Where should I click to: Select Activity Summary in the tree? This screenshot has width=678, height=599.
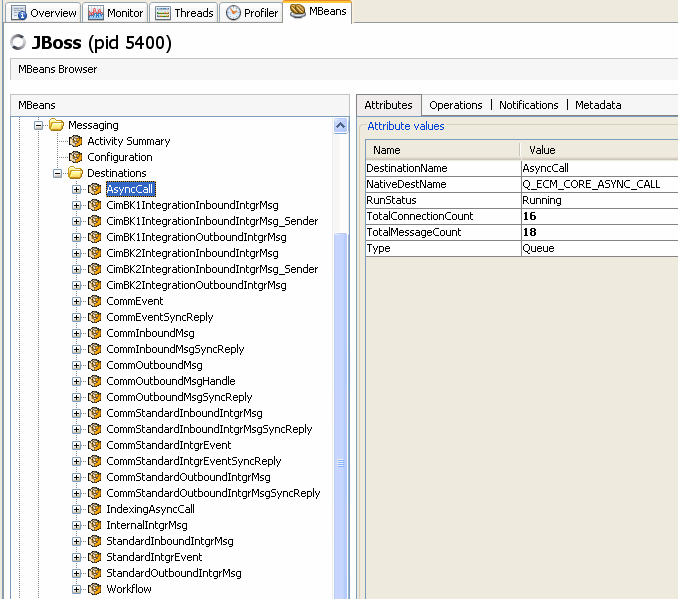point(129,141)
